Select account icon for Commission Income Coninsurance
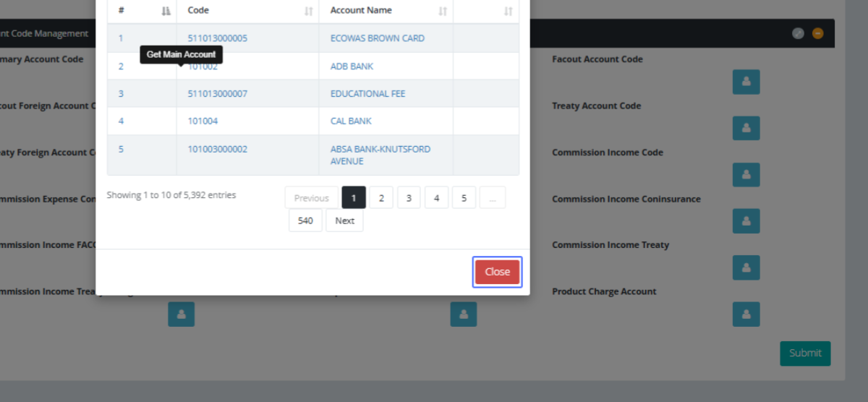This screenshot has height=402, width=868. click(x=746, y=221)
